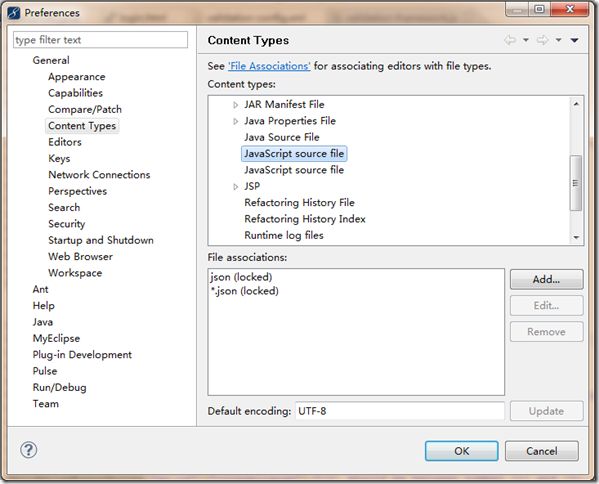The height and width of the screenshot is (484, 599).
Task: Open the back history dropdown arrow
Action: click(x=526, y=40)
